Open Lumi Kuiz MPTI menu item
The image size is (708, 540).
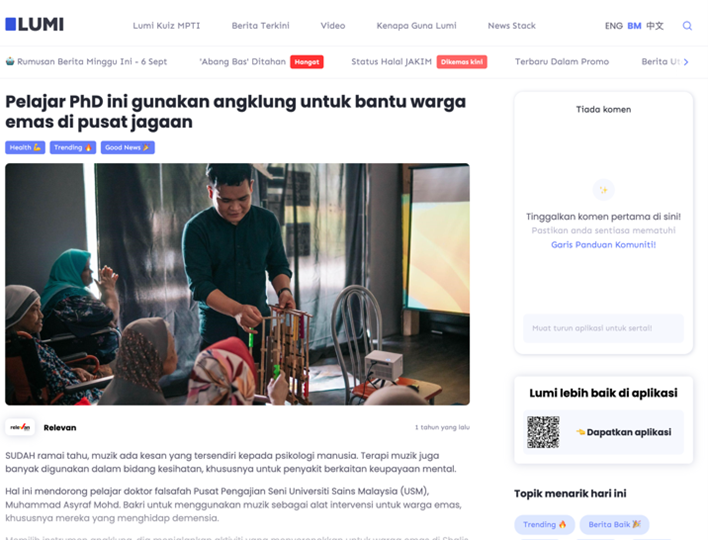pos(166,26)
